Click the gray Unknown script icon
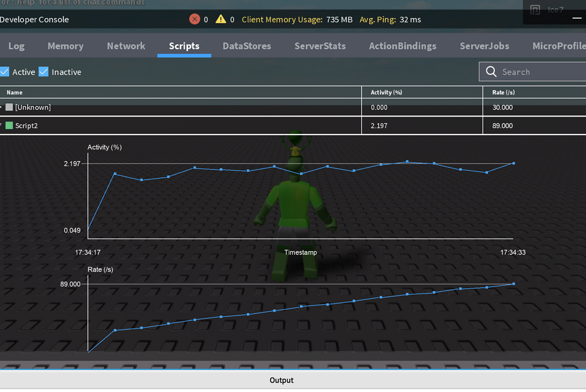586x392 pixels. pyautogui.click(x=9, y=107)
